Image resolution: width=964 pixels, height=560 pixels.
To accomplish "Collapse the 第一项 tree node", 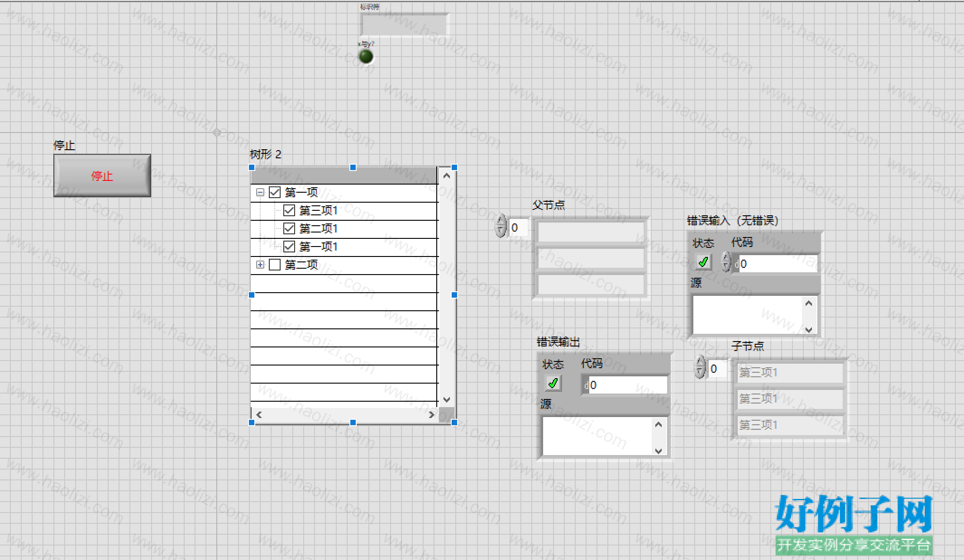I will [260, 192].
